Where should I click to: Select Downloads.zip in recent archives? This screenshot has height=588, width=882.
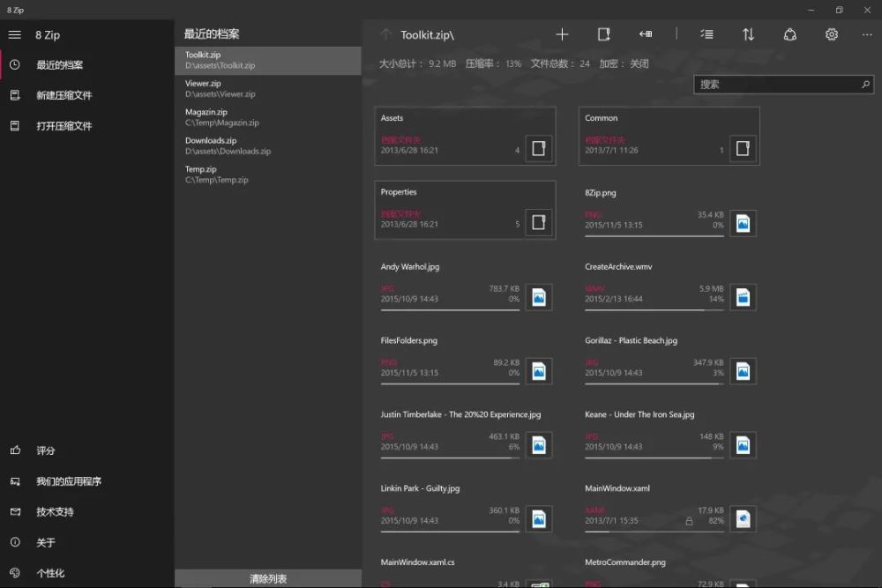point(268,146)
